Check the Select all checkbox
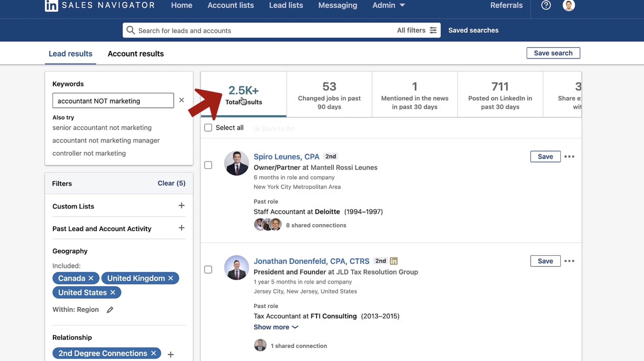 coord(208,128)
